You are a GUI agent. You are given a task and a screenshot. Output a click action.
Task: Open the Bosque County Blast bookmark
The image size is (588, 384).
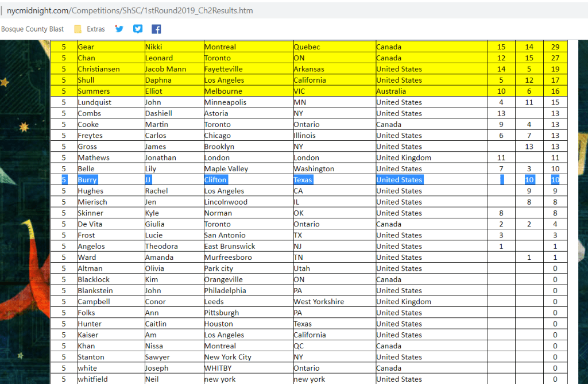32,29
